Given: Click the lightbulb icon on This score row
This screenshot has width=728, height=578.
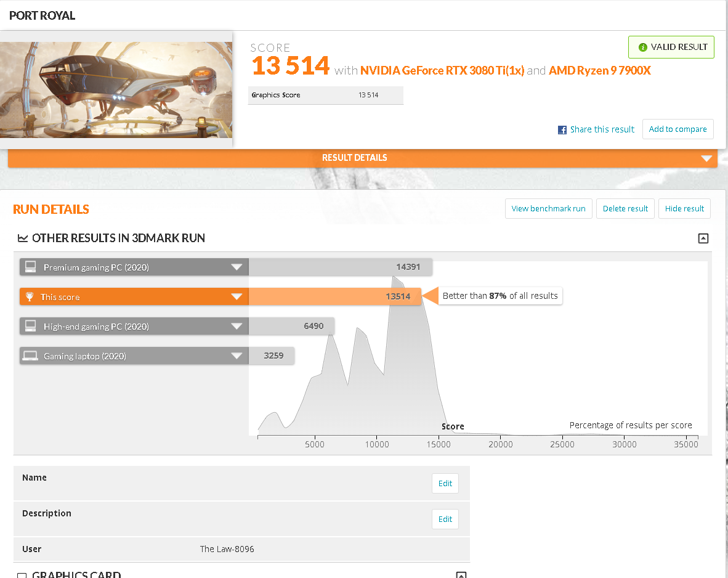Looking at the screenshot, I should pyautogui.click(x=30, y=296).
